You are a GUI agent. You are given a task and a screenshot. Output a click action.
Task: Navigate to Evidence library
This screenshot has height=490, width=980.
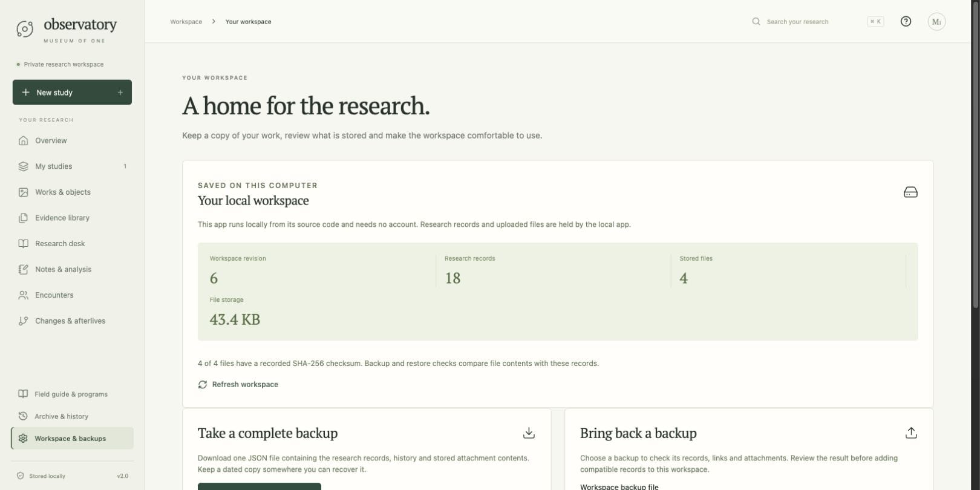point(72,218)
